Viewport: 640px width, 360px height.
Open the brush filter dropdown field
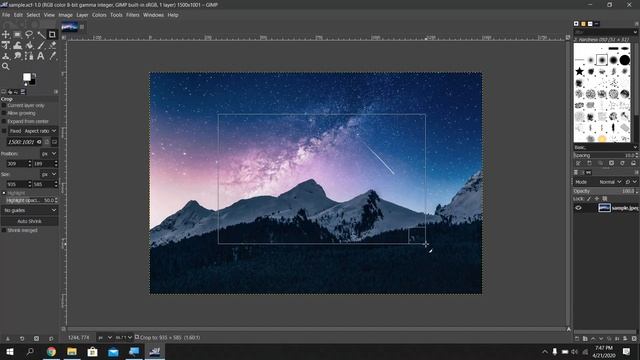point(605,32)
